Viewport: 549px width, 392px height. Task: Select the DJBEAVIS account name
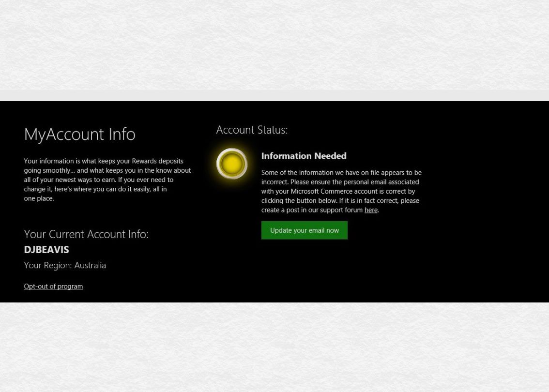(x=46, y=250)
